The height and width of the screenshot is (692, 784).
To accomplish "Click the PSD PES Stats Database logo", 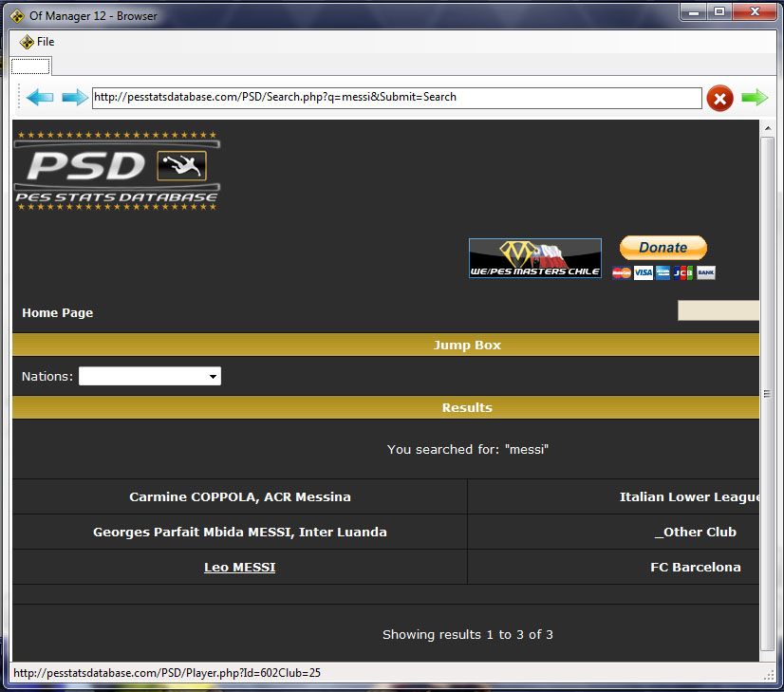I will 117,170.
